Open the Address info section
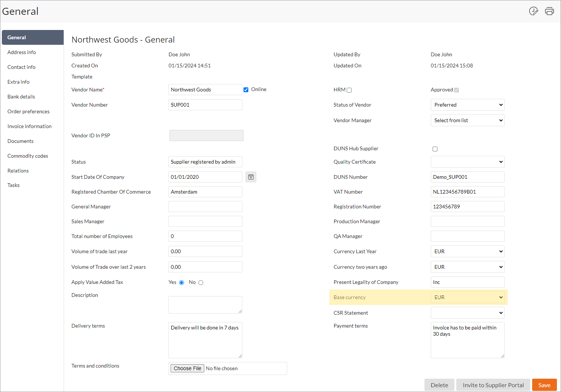561x392 pixels. tap(21, 52)
